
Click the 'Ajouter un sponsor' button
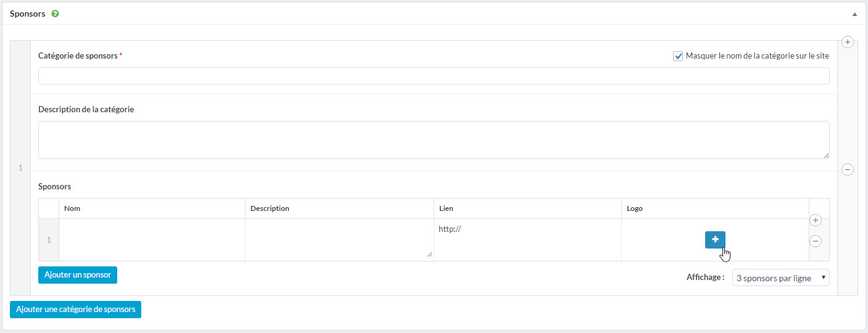click(78, 275)
